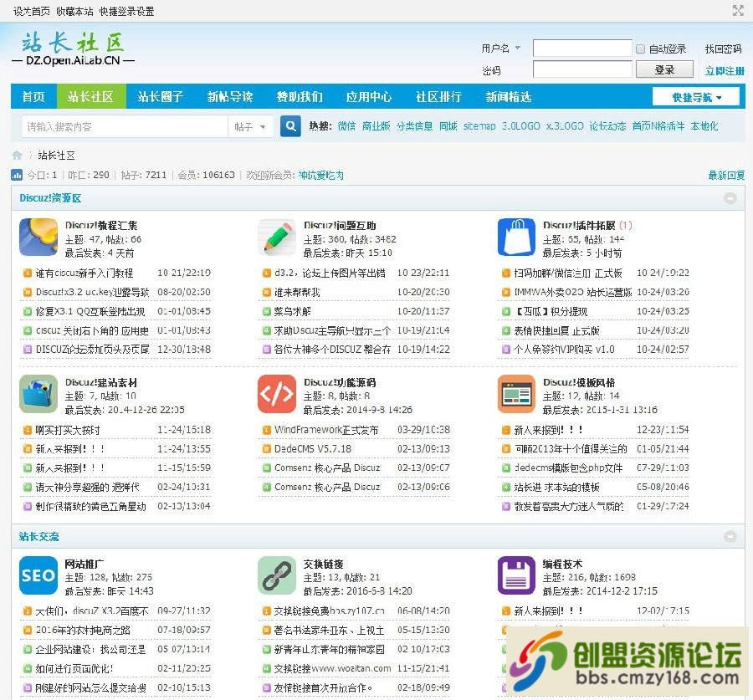
Task: Click the home icon in breadcrumb
Action: coord(17,155)
